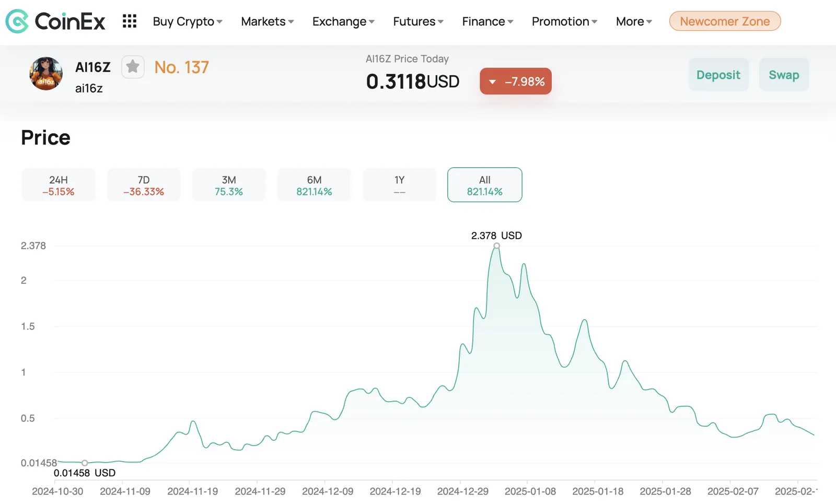Click the Swap button
This screenshot has width=836, height=504.
(784, 75)
